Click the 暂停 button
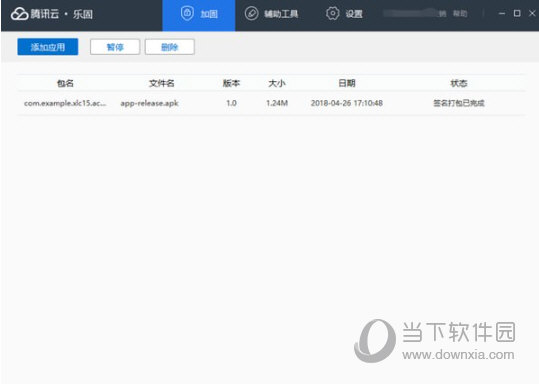 point(115,47)
